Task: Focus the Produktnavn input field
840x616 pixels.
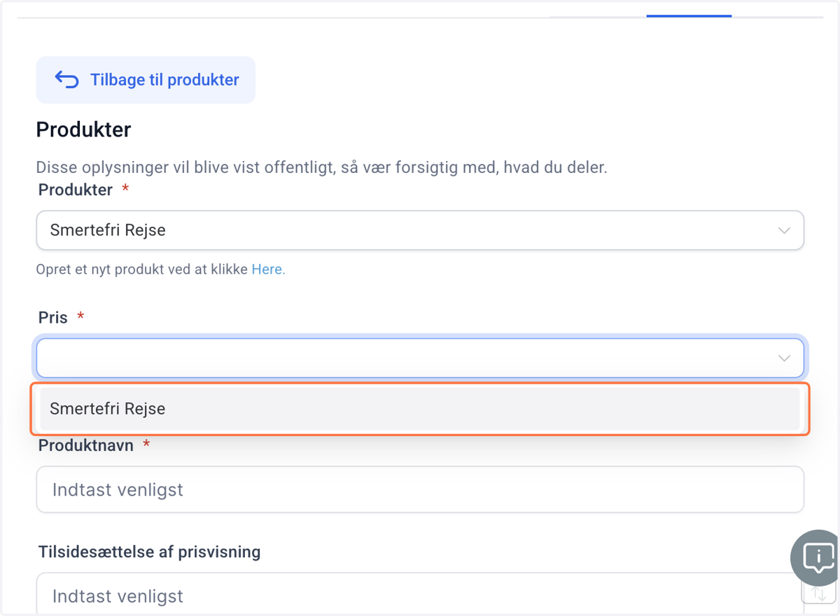Action: 420,489
